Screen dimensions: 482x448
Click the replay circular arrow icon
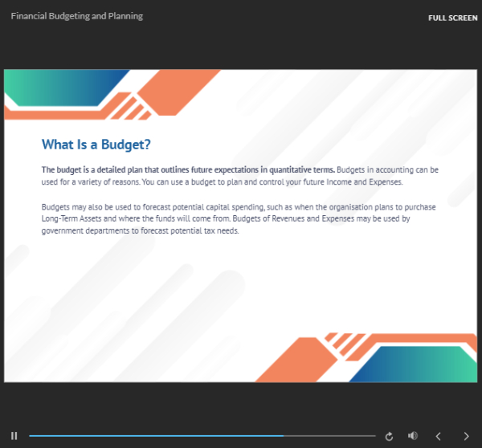click(x=389, y=436)
